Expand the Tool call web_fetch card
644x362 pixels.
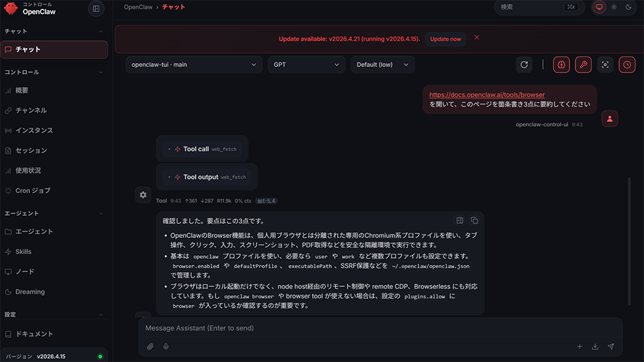coord(202,149)
